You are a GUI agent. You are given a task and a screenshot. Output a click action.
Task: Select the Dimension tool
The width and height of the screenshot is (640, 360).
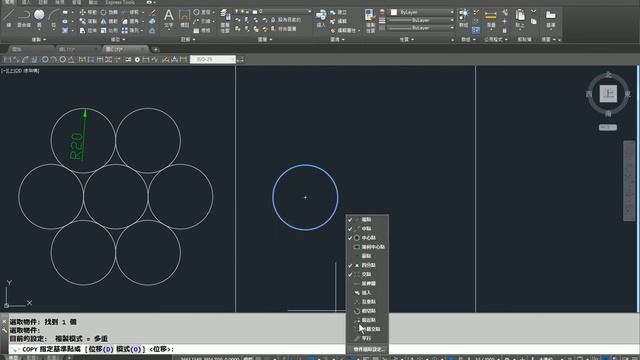pyautogui.click(x=184, y=18)
